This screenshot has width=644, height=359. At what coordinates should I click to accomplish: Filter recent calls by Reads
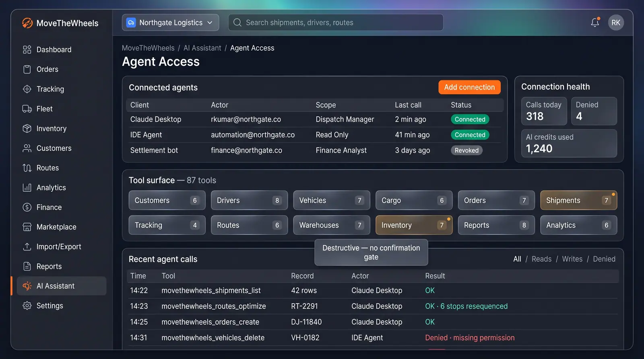[x=541, y=259]
